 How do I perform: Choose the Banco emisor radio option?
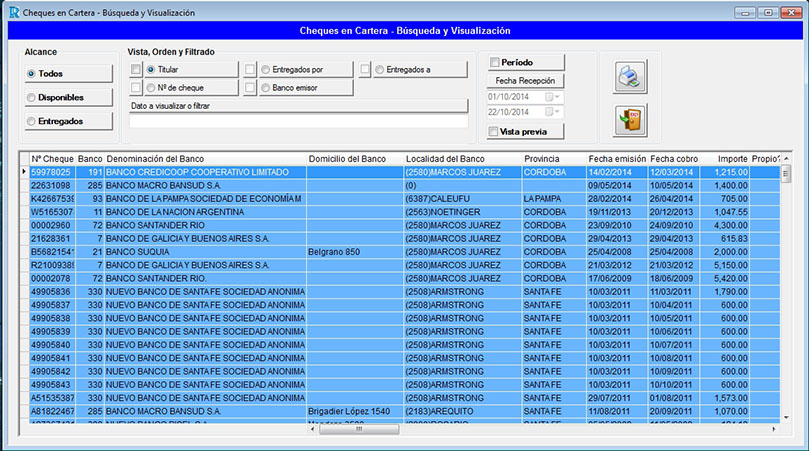click(x=265, y=88)
